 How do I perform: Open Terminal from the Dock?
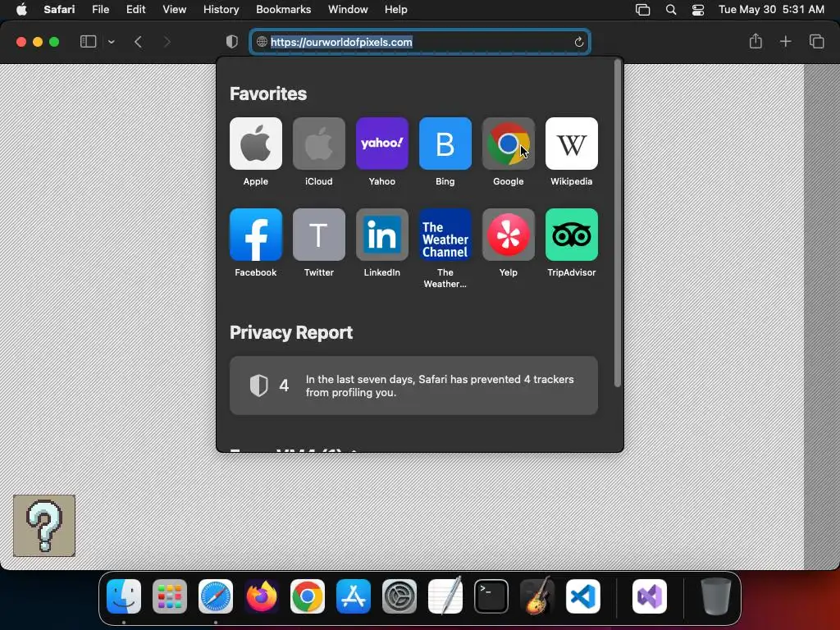(491, 596)
